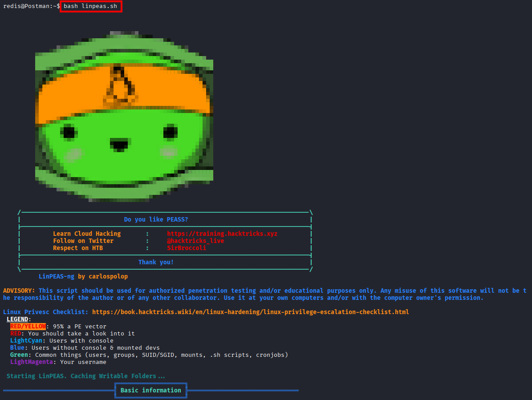Click the redis@Postman shell prompt
The image size is (532, 400).
pyautogui.click(x=32, y=6)
